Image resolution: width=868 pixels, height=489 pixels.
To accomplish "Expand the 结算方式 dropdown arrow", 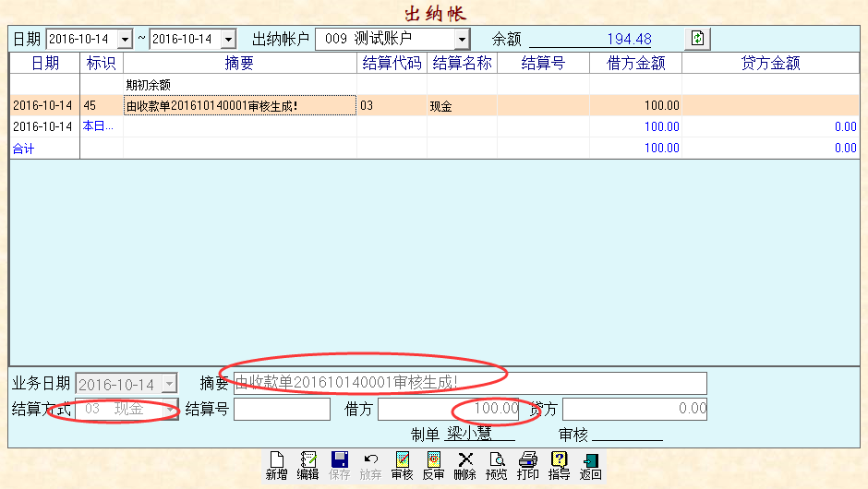I will pyautogui.click(x=170, y=410).
